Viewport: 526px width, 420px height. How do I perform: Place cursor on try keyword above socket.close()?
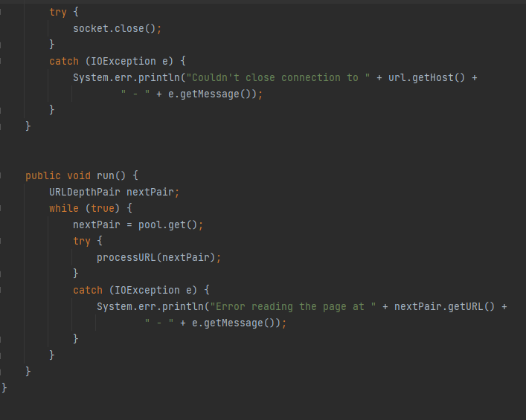[x=58, y=13]
